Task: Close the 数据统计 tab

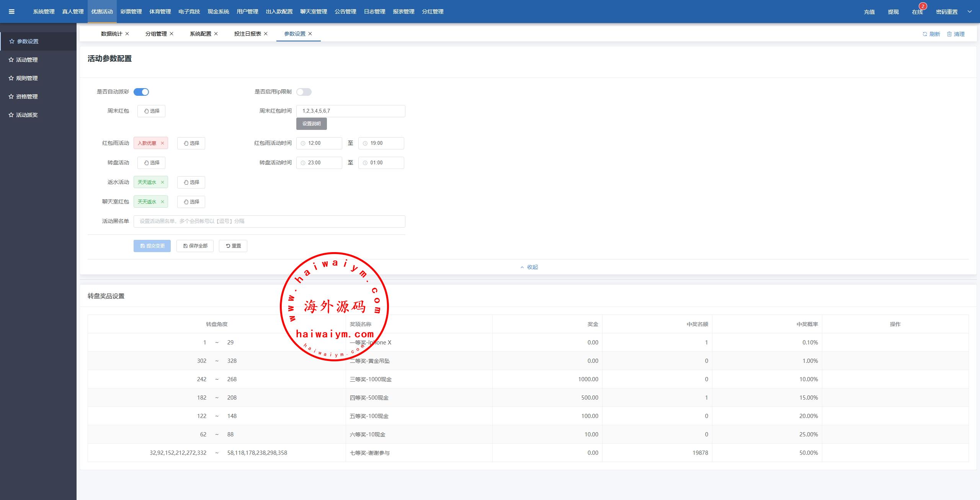Action: [x=127, y=34]
